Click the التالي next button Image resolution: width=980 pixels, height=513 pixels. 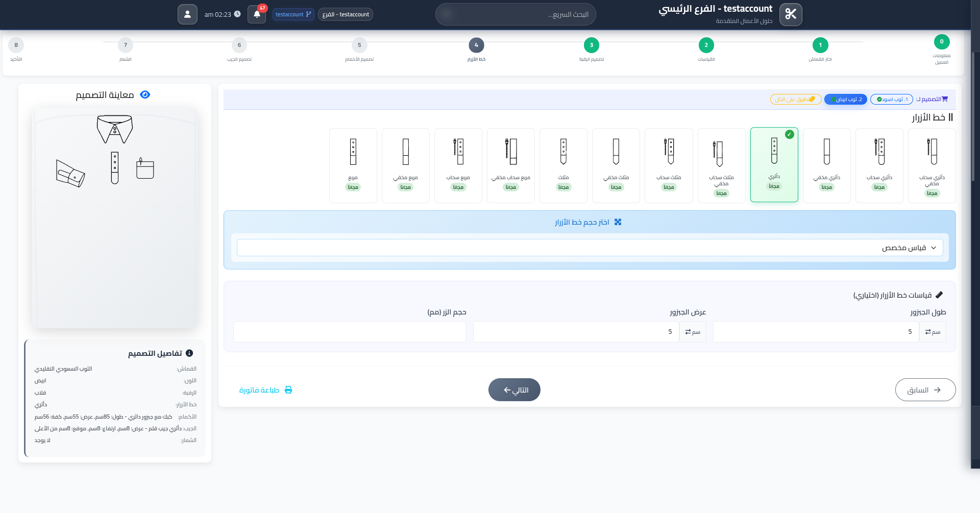pos(514,389)
